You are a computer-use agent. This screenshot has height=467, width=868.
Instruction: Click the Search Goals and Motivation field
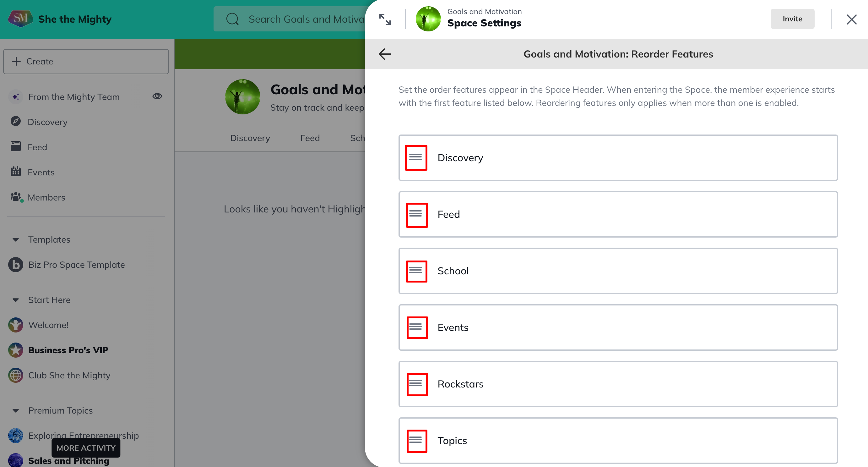pos(296,19)
